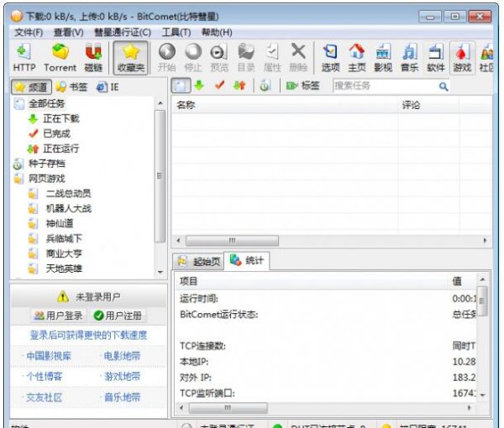This screenshot has height=428, width=504.
Task: Switch to the IE tab
Action: (x=108, y=87)
